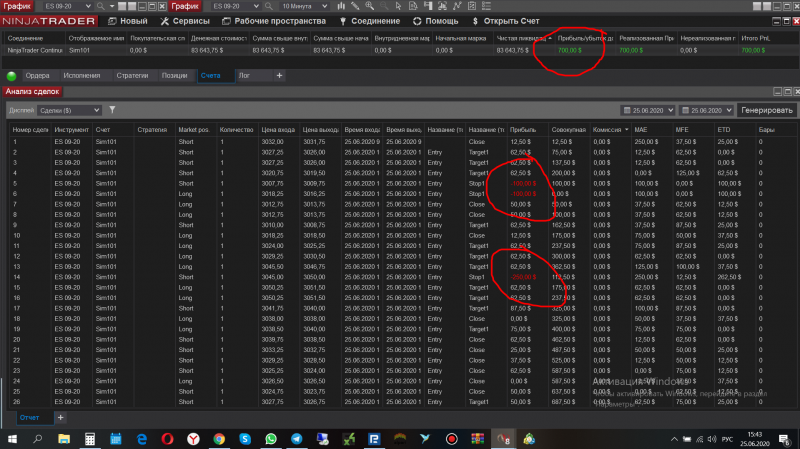Open the Сервисы menu
The image size is (800, 449).
[x=189, y=20]
